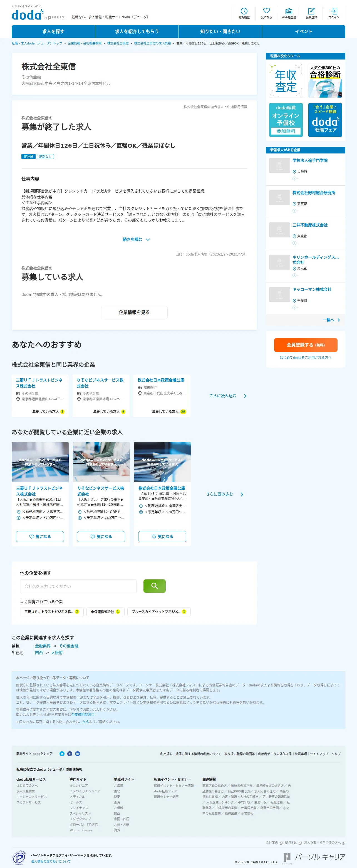This screenshot has width=357, height=868.
Task: Click 気になる for 日本政策金融公庫 job
Action: click(x=162, y=536)
